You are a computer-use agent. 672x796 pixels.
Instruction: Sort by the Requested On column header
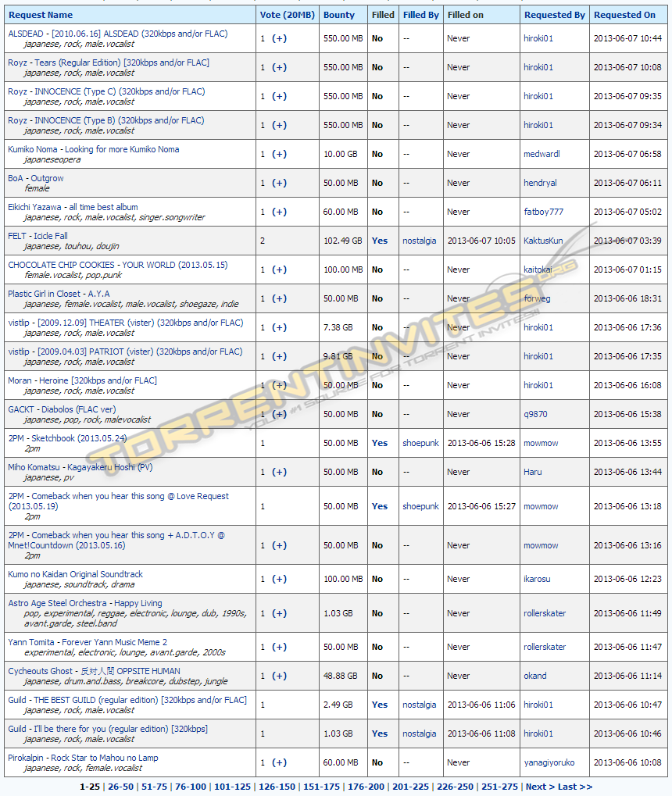(624, 15)
